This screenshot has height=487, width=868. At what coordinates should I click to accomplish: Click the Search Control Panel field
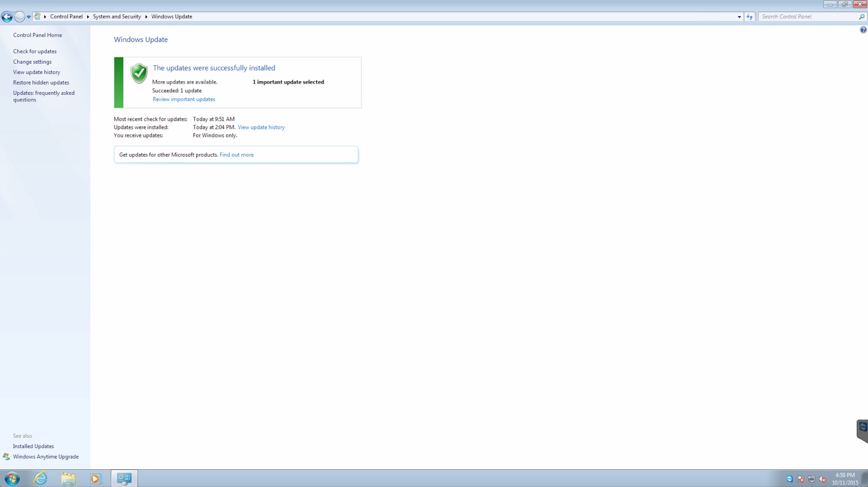click(x=808, y=17)
